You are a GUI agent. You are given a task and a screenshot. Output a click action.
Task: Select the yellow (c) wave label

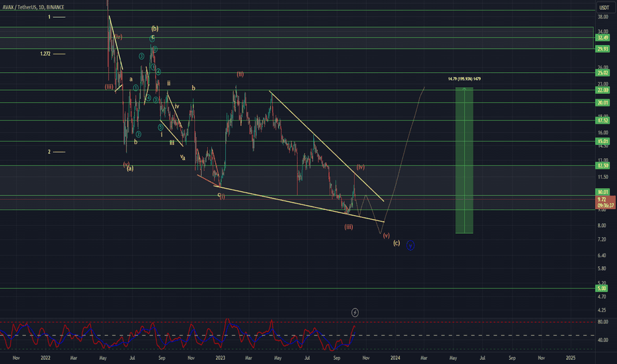tap(397, 243)
